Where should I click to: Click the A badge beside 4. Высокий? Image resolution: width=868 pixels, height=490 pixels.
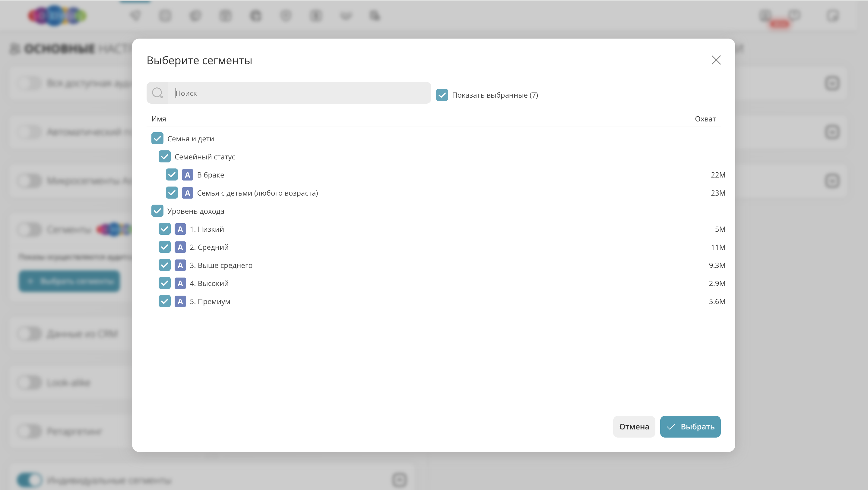point(180,283)
